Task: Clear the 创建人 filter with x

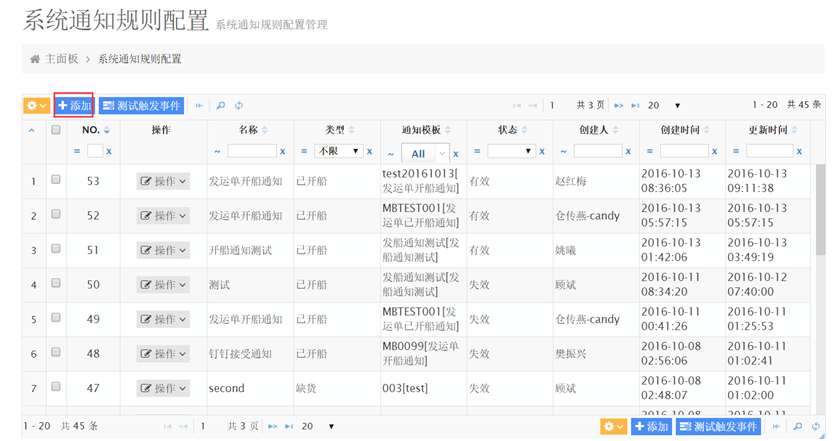Action: point(628,152)
